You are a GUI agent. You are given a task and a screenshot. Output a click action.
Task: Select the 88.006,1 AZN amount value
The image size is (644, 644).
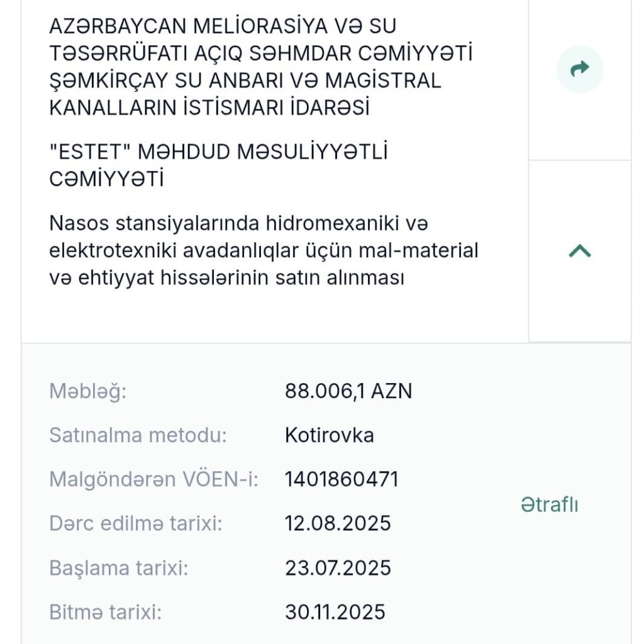click(348, 392)
